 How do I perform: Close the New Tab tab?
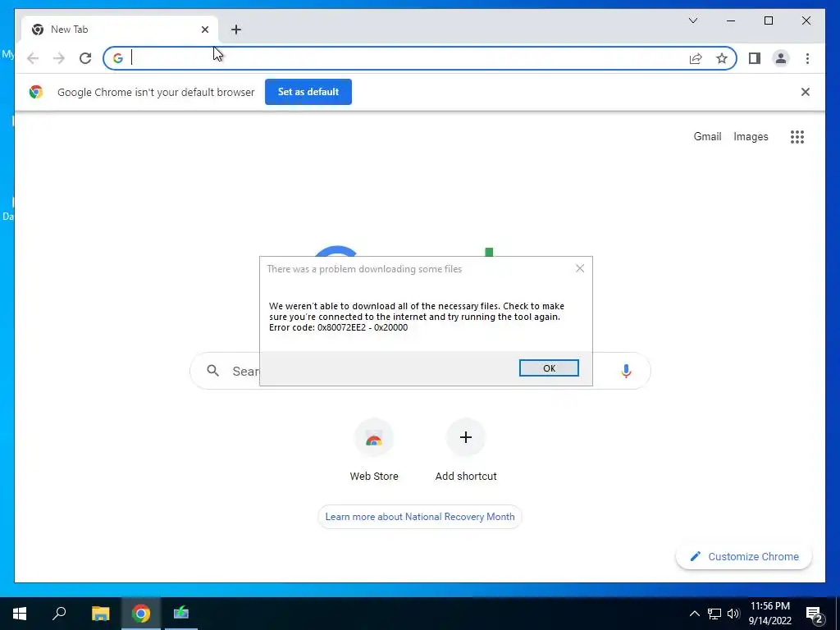[204, 30]
